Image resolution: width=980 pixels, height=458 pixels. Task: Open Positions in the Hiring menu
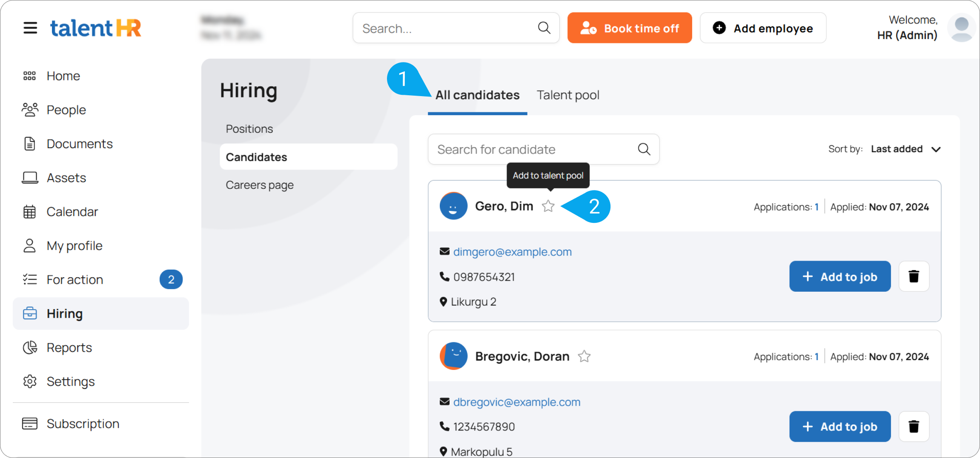pyautogui.click(x=249, y=129)
